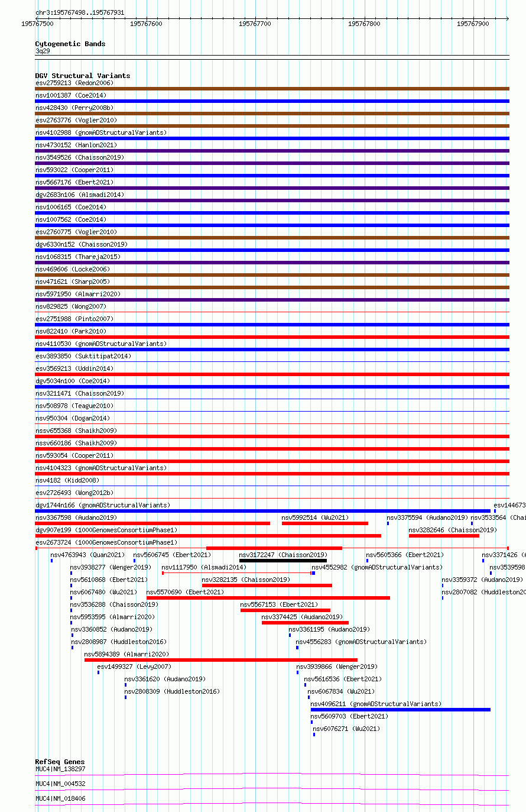Click the nsv3549526 (Chaisson2019) label

click(x=80, y=157)
